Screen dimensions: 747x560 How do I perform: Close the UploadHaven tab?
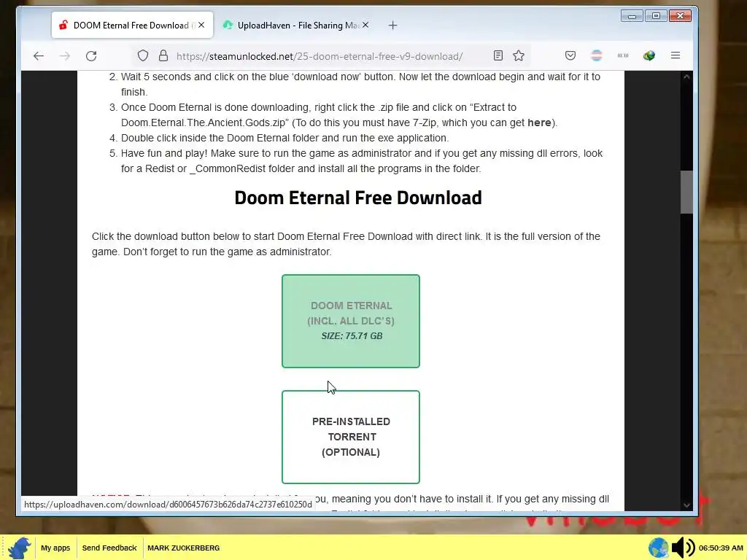point(365,25)
